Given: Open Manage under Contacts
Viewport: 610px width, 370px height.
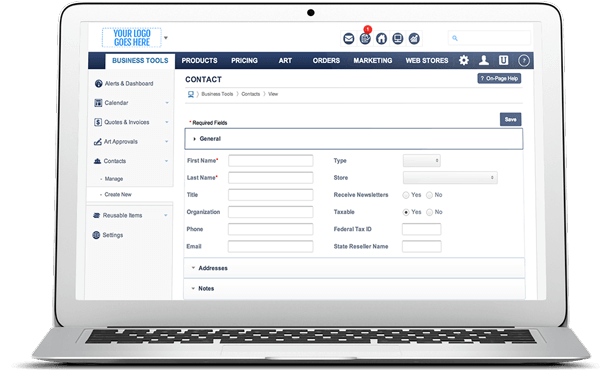Looking at the screenshot, I should [x=114, y=179].
